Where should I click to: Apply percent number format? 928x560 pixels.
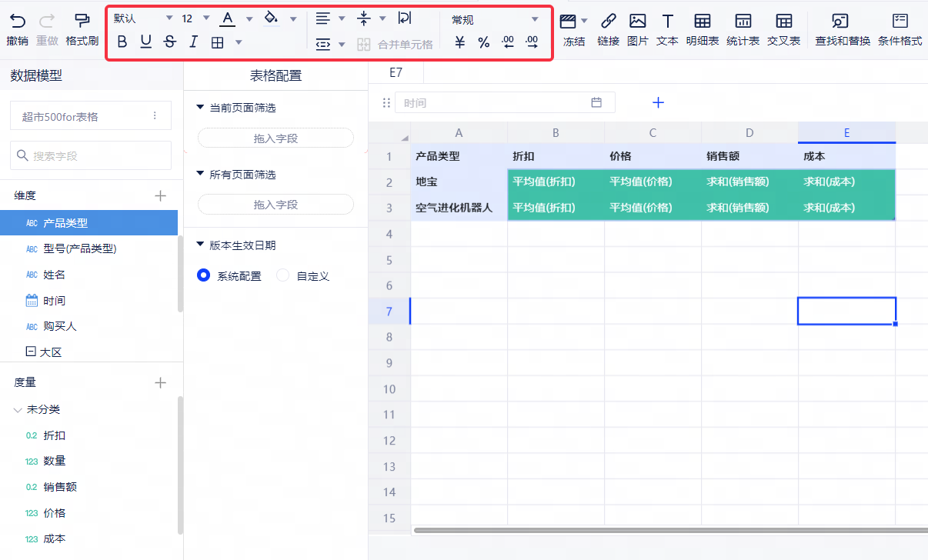(483, 43)
